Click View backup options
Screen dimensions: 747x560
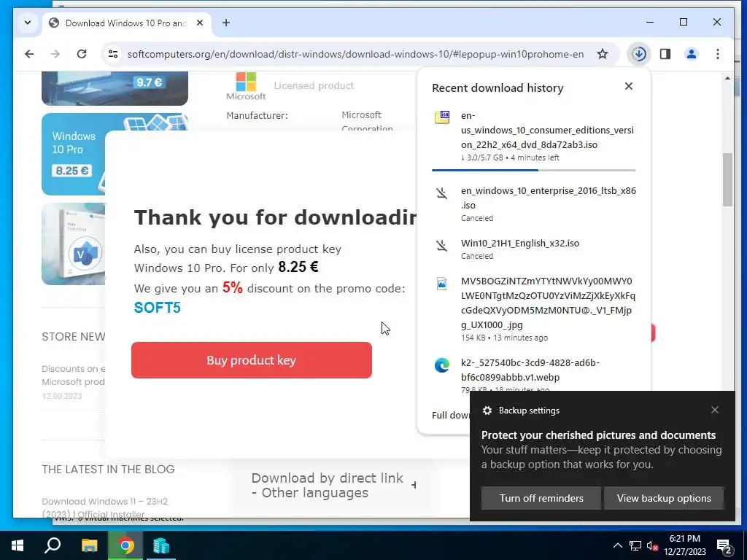[664, 498]
